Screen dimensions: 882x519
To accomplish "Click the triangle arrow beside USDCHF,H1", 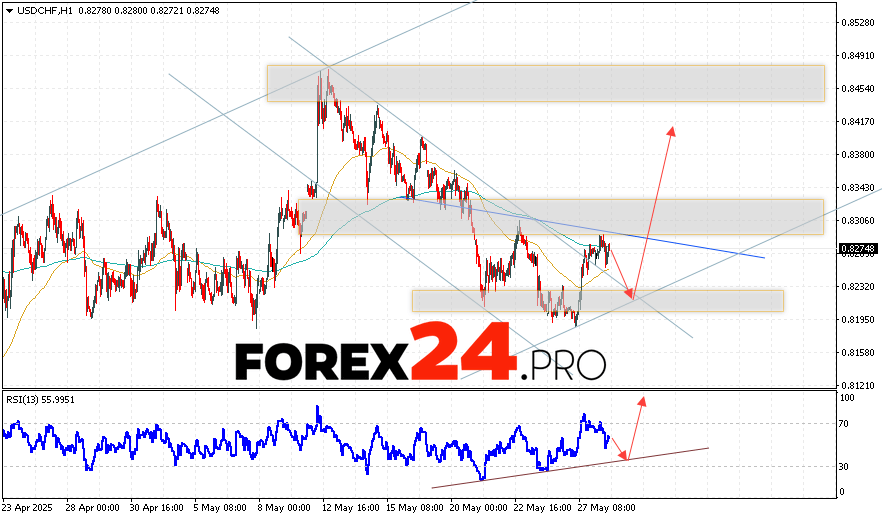I will coord(8,9).
